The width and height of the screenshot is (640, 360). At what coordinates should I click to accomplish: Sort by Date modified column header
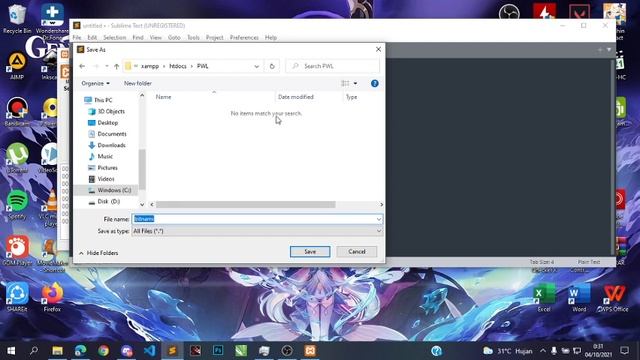(296, 97)
